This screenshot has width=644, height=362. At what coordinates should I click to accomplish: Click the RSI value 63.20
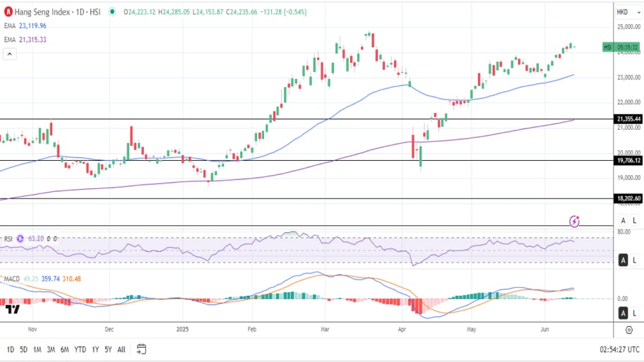pyautogui.click(x=36, y=239)
